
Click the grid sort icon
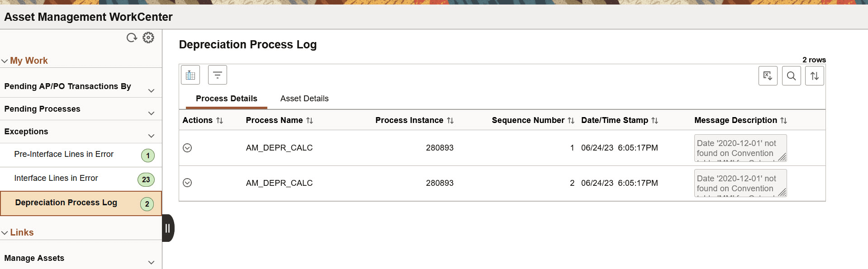[814, 76]
